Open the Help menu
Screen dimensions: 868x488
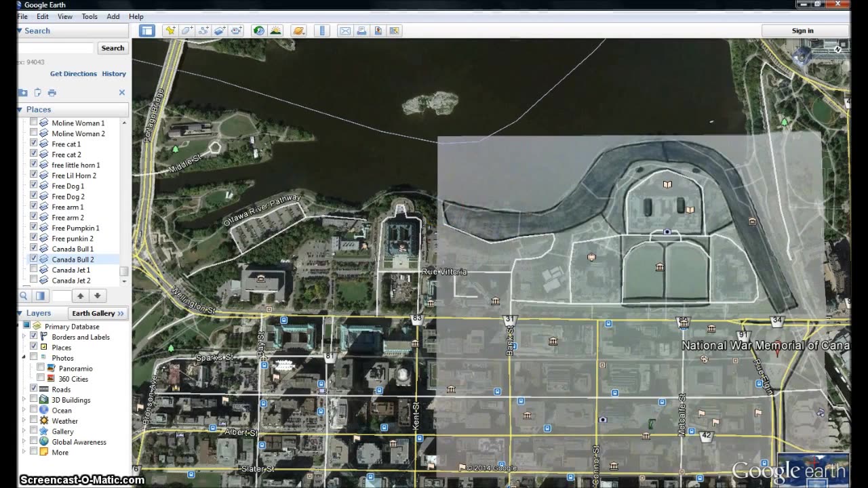136,16
